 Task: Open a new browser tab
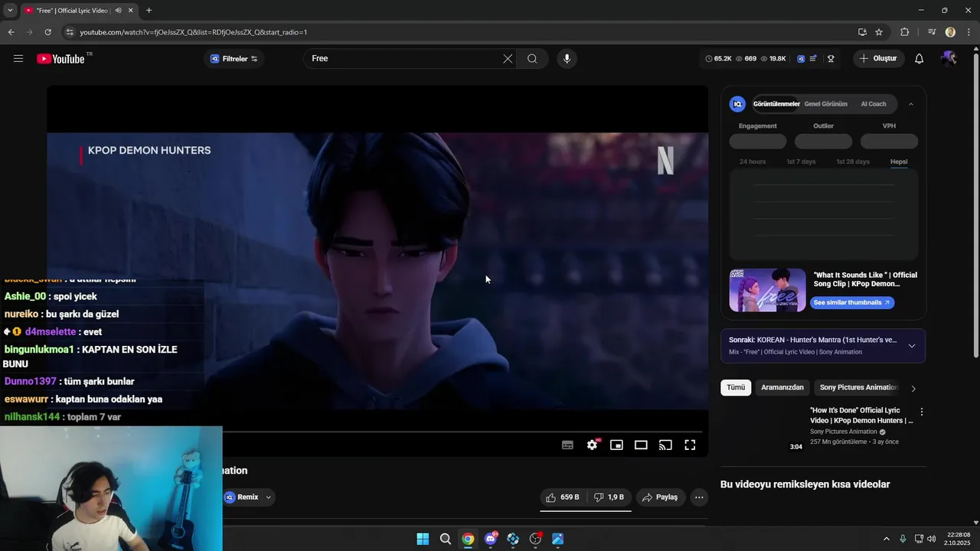coord(149,11)
